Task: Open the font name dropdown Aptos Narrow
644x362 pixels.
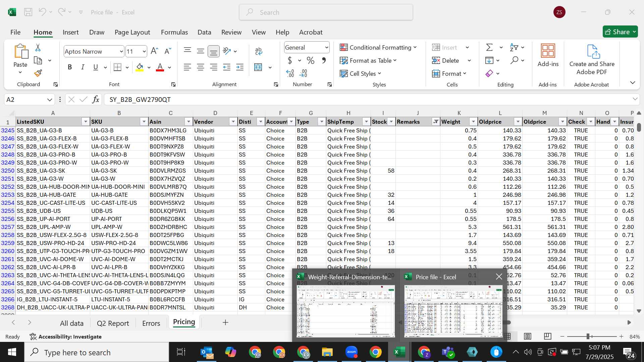Action: (121, 51)
